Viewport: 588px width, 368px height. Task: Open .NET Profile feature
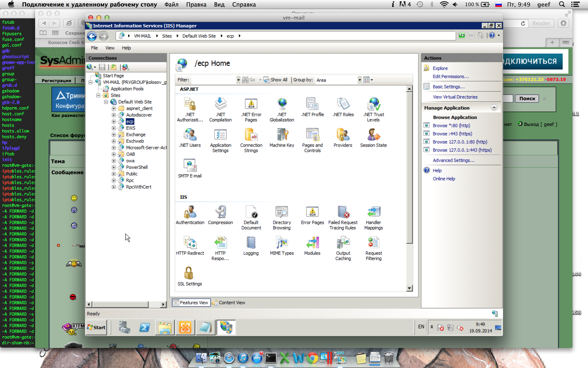point(312,107)
